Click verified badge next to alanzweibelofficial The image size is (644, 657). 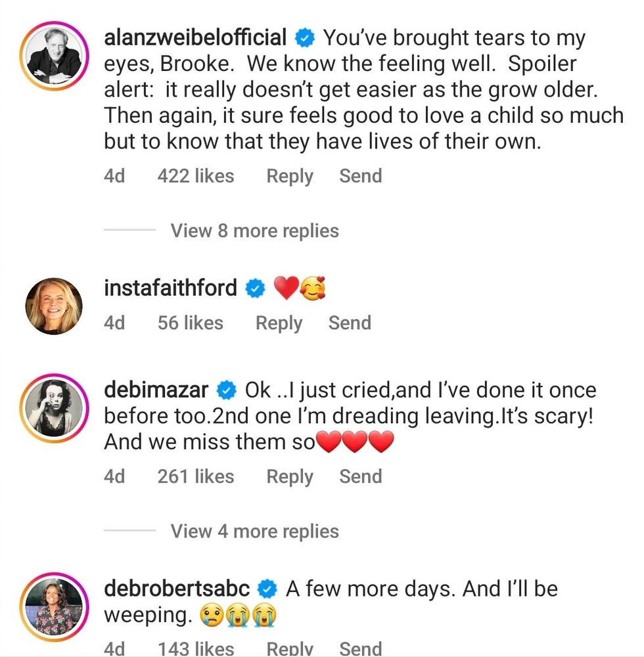(304, 39)
